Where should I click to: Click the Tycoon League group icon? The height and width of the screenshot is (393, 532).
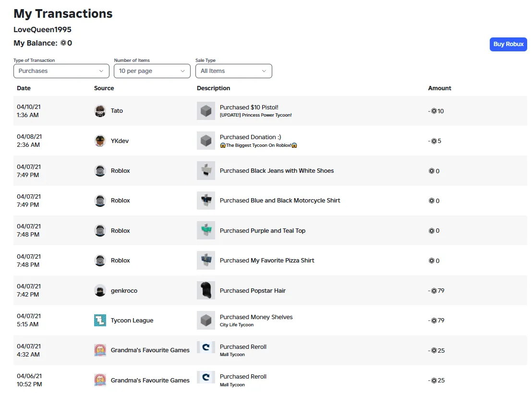pyautogui.click(x=100, y=321)
